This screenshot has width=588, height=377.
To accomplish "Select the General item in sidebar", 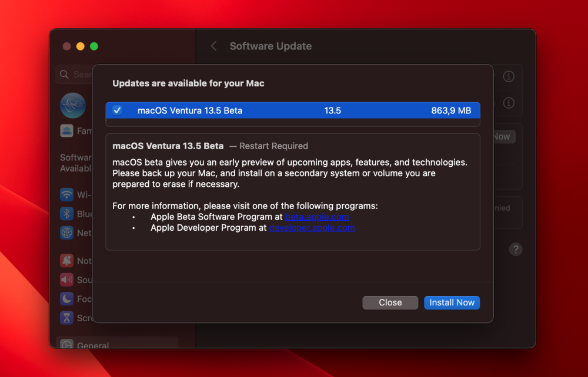I will pyautogui.click(x=117, y=343).
